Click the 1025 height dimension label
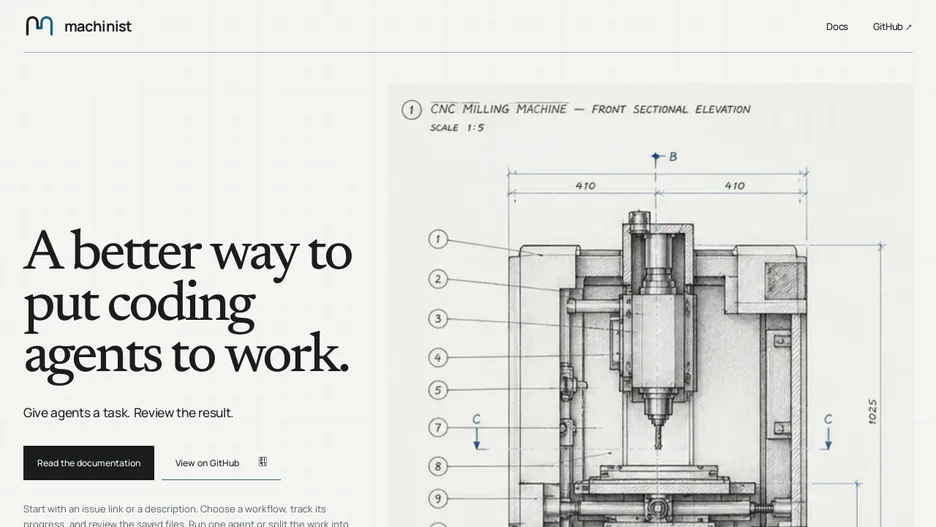 point(872,412)
